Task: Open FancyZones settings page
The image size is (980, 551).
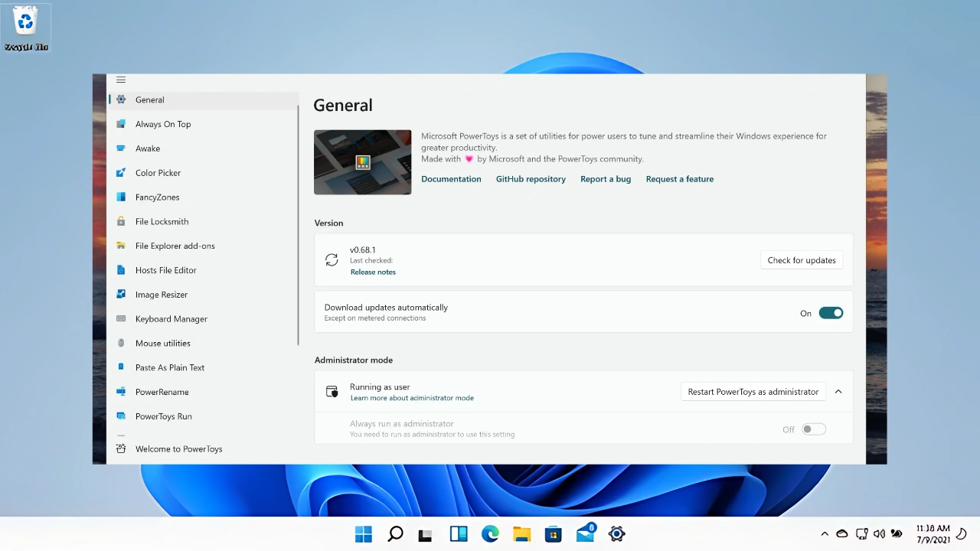Action: coord(203,197)
